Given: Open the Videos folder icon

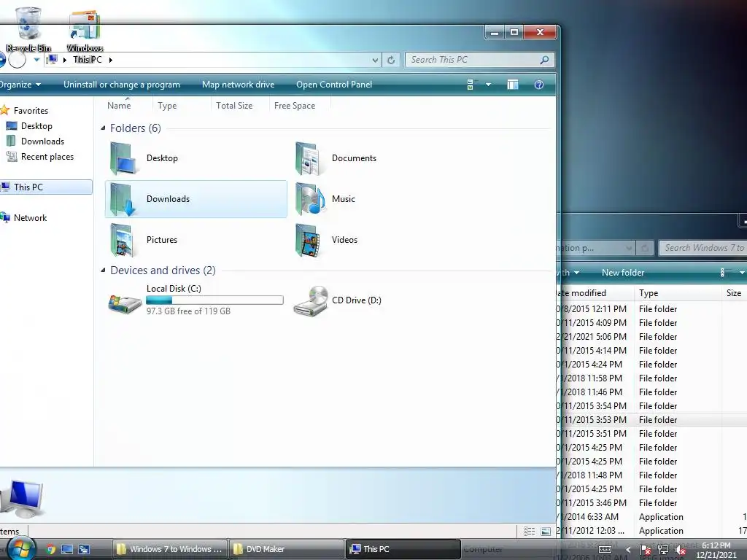Looking at the screenshot, I should (x=309, y=240).
